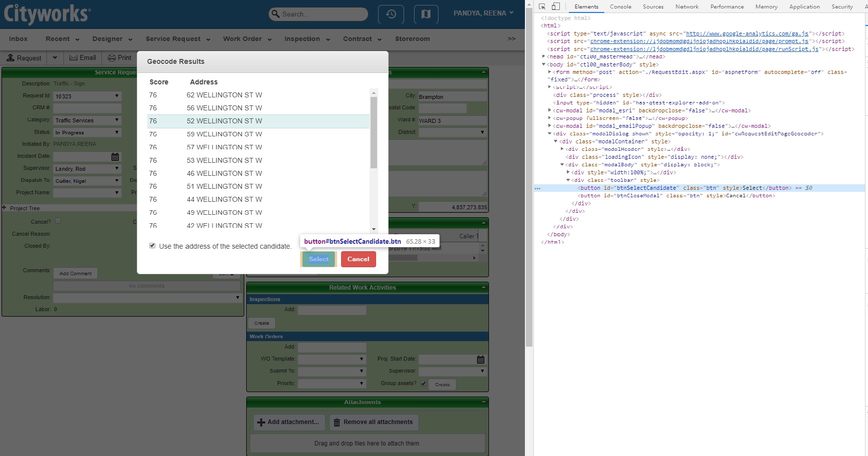The width and height of the screenshot is (868, 456).
Task: Uncheck 'Use the address of the selected candidate'
Action: pyautogui.click(x=152, y=245)
